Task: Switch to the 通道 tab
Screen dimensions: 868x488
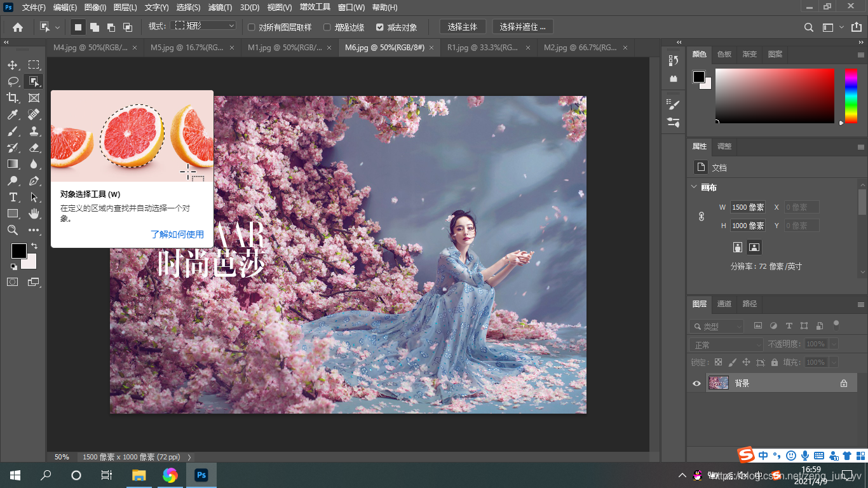Action: click(724, 304)
